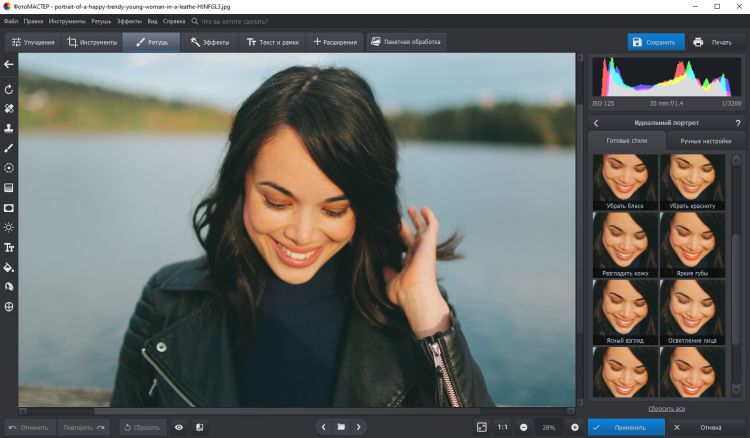The image size is (750, 438).
Task: Set zoom to 1:1 actual size
Action: (x=502, y=427)
